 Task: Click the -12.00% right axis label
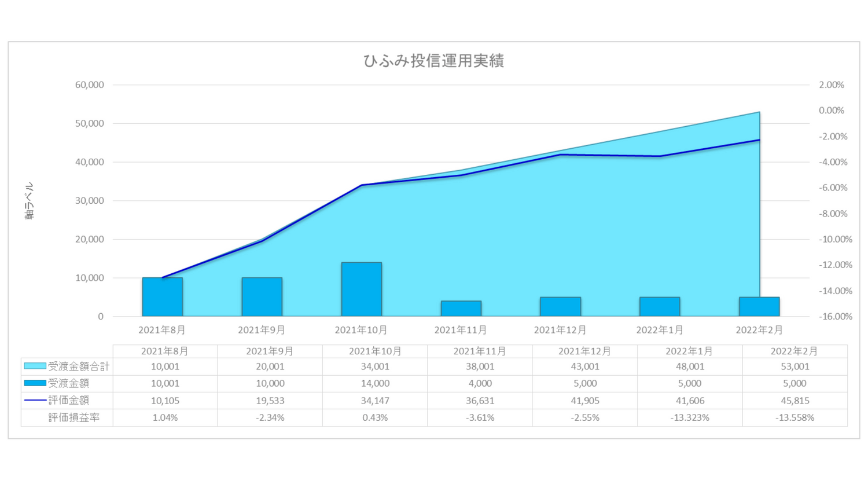pos(836,265)
